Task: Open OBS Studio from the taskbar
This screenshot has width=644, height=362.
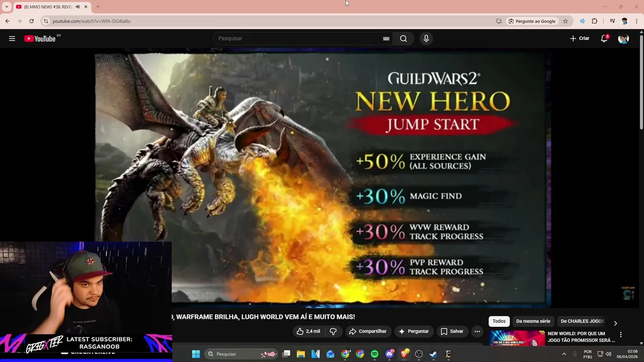Action: [419, 354]
